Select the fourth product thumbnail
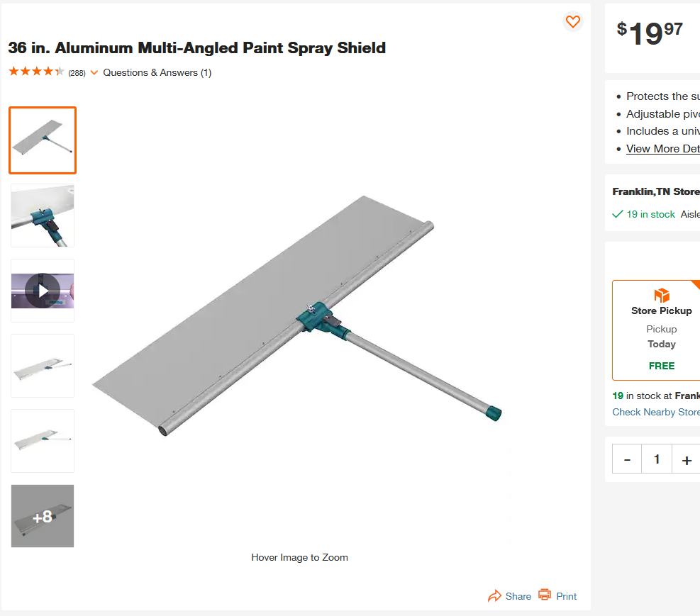The width and height of the screenshot is (700, 616). 43,366
